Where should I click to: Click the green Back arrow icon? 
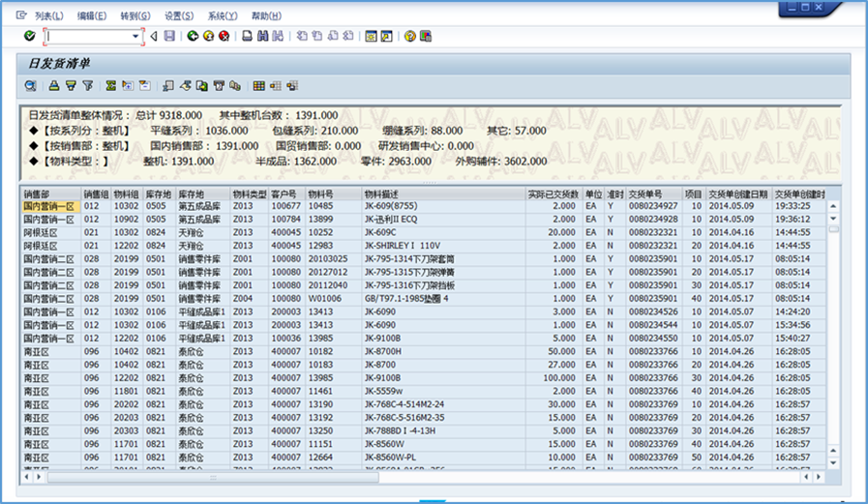click(193, 36)
